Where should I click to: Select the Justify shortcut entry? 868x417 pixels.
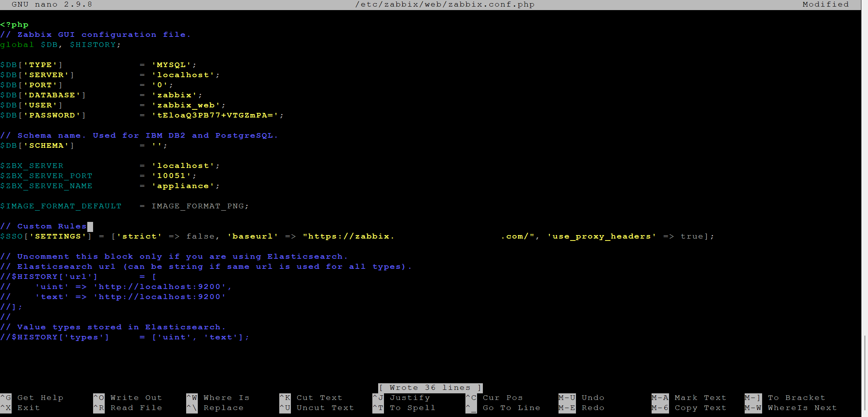[401, 398]
